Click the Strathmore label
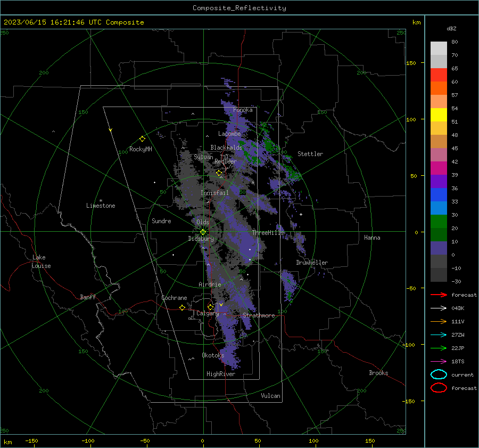 click(259, 315)
